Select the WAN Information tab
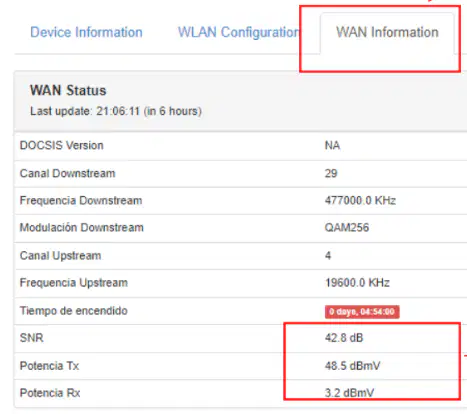The image size is (467, 414). [x=387, y=32]
